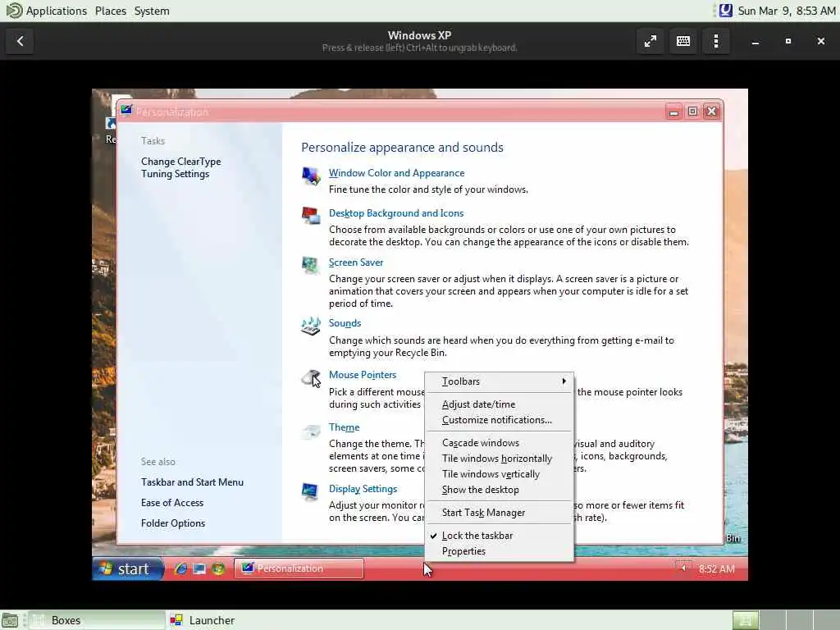
Task: Open the Boxes three-dot menu
Action: point(716,41)
